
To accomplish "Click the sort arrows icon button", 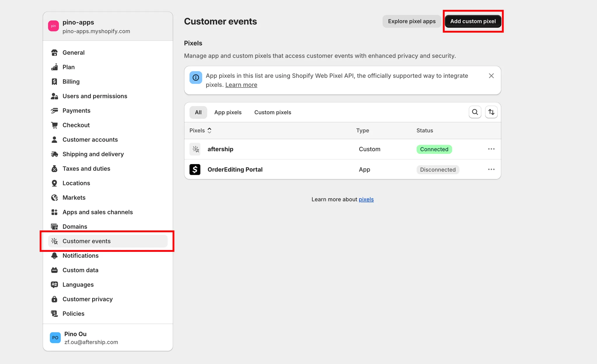I will tap(491, 112).
